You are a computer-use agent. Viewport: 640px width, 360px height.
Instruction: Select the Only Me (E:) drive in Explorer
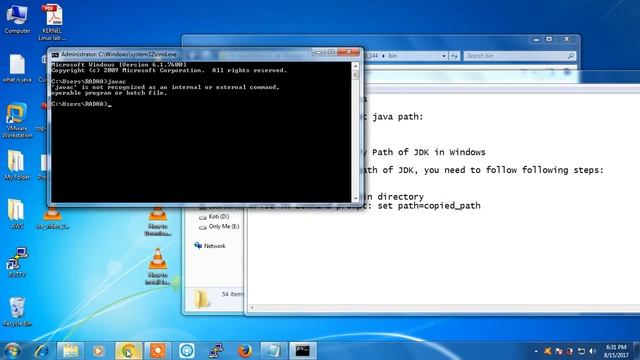click(219, 227)
